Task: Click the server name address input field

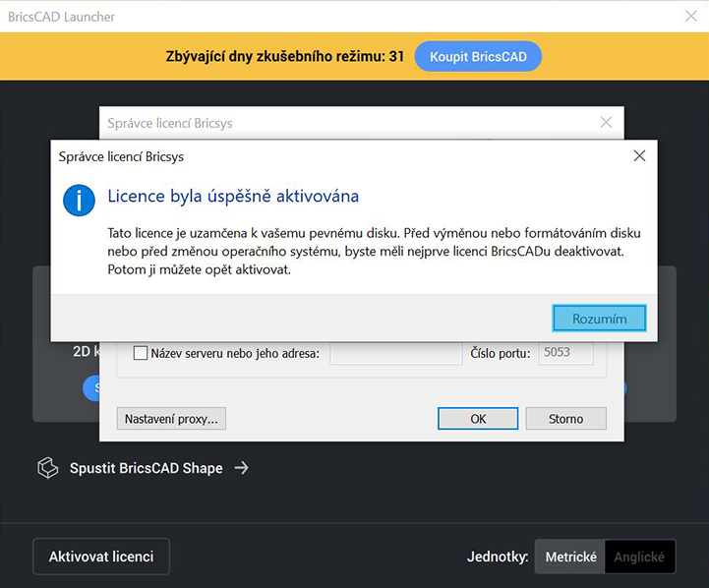Action: (x=396, y=353)
